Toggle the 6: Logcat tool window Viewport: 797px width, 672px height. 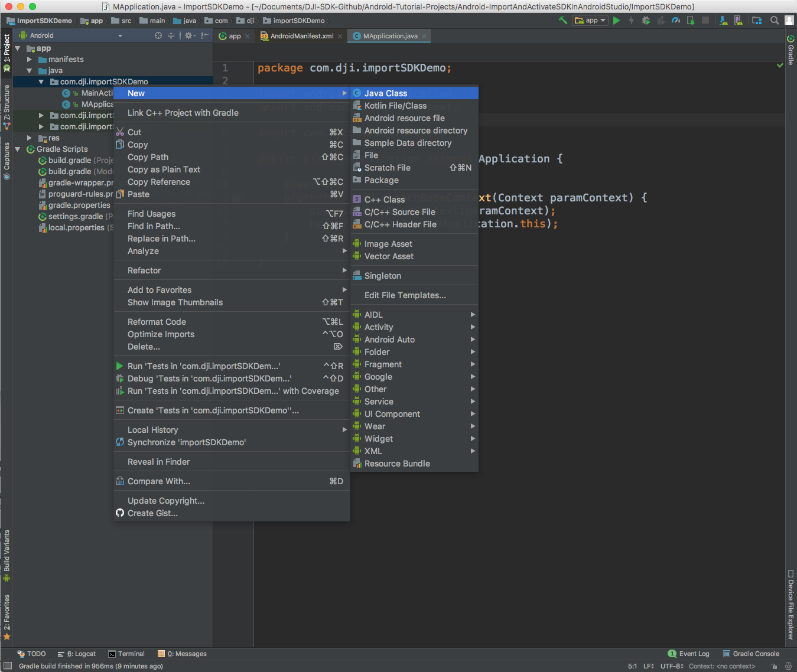pyautogui.click(x=77, y=654)
